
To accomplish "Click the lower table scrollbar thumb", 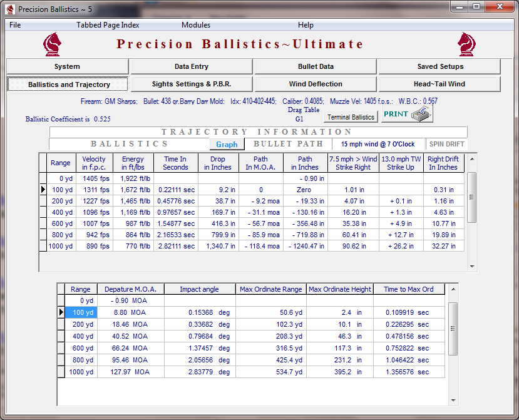I will [x=453, y=329].
